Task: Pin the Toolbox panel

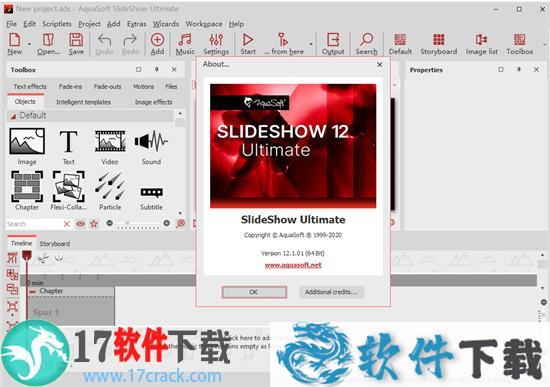Action: (x=156, y=69)
